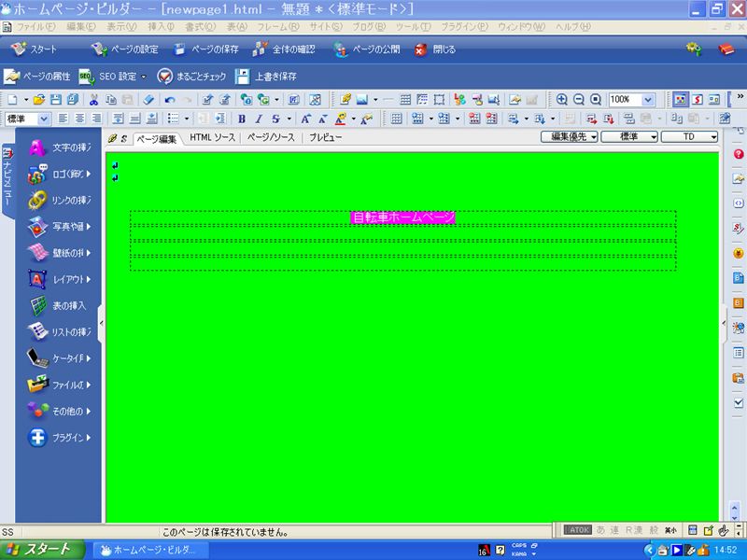Click 全体の確認 button

point(285,49)
